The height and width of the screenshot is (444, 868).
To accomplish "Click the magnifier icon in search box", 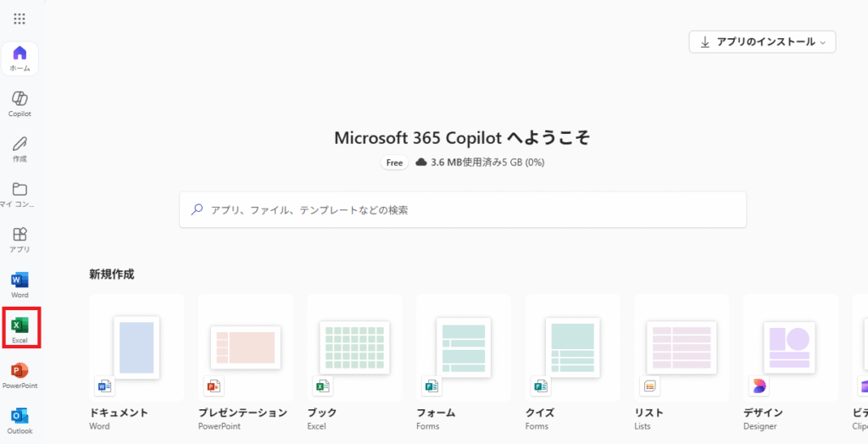I will tap(197, 210).
